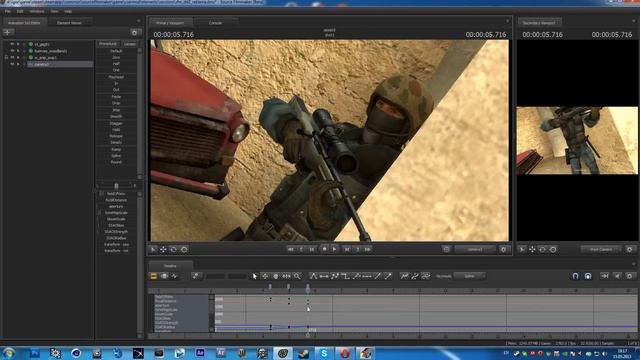Open the Windows menu
640x360 pixels.
pos(37,11)
